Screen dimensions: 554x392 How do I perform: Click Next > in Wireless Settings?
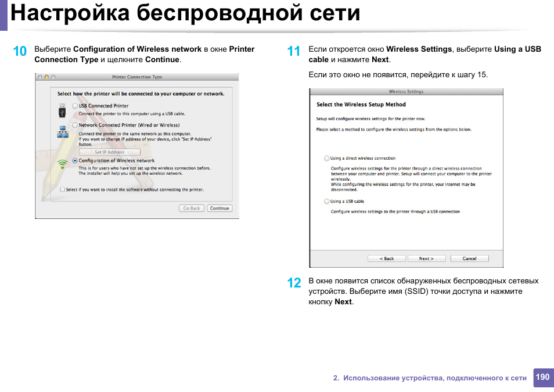[x=426, y=258]
